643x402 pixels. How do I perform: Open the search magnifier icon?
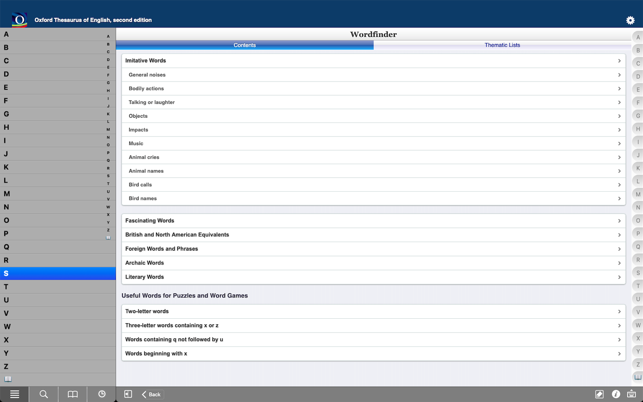click(43, 394)
